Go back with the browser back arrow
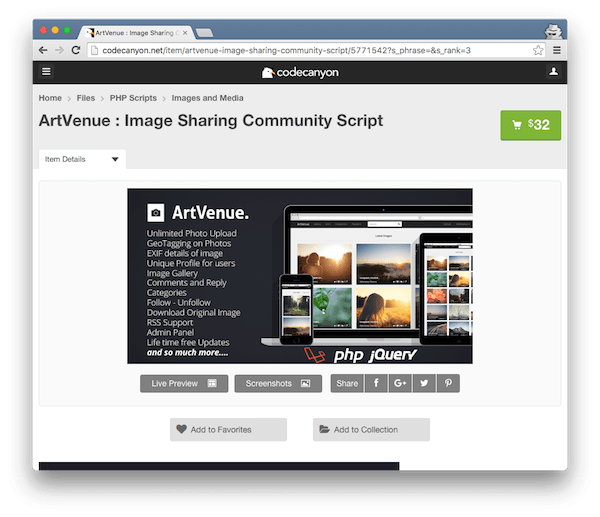Image resolution: width=600 pixels, height=517 pixels. tap(43, 50)
